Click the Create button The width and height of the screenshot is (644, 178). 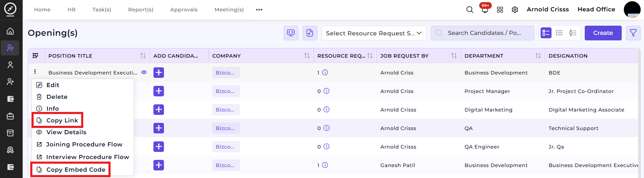(x=603, y=33)
